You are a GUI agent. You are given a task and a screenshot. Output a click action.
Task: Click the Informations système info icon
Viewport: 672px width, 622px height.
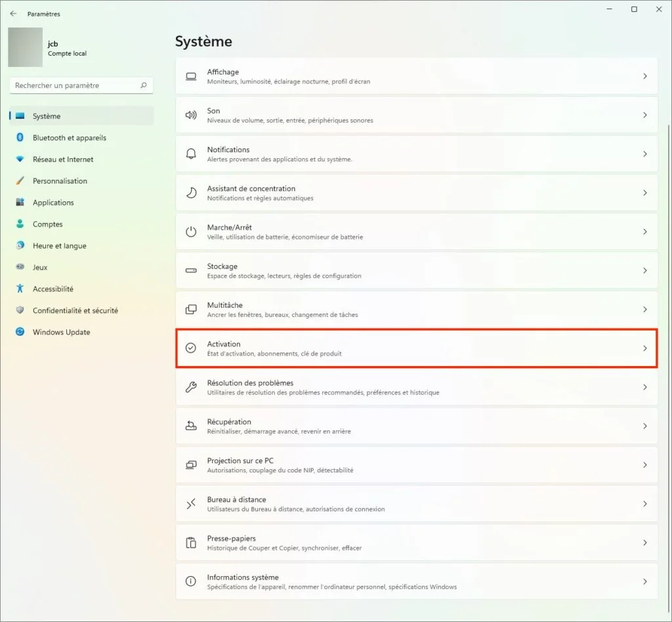191,581
